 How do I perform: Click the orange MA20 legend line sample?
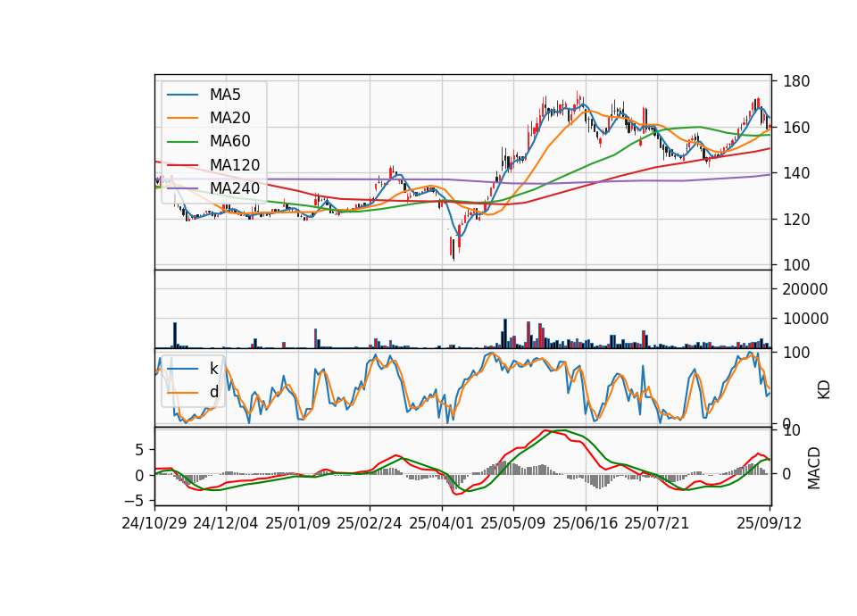pos(182,118)
